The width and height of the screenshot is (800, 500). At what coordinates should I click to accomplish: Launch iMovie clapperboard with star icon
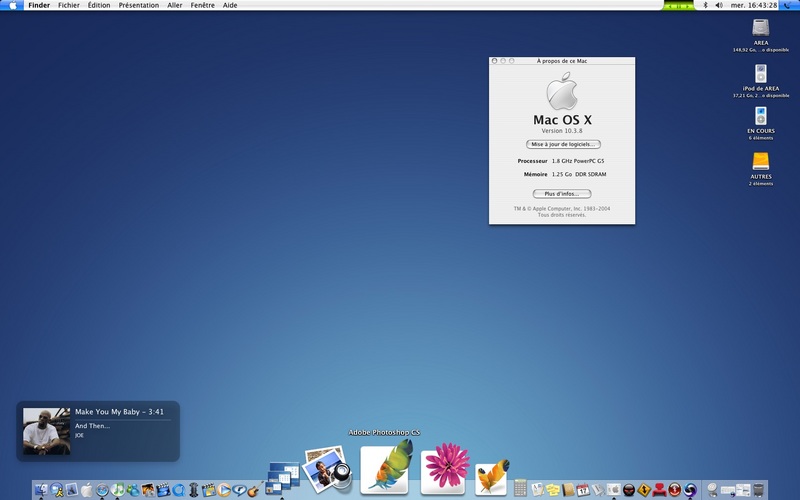point(163,490)
